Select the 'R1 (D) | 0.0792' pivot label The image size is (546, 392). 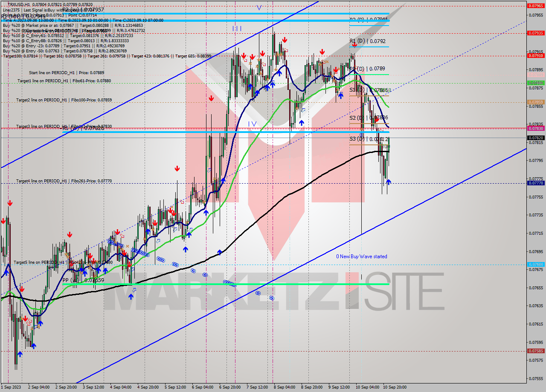367,41
